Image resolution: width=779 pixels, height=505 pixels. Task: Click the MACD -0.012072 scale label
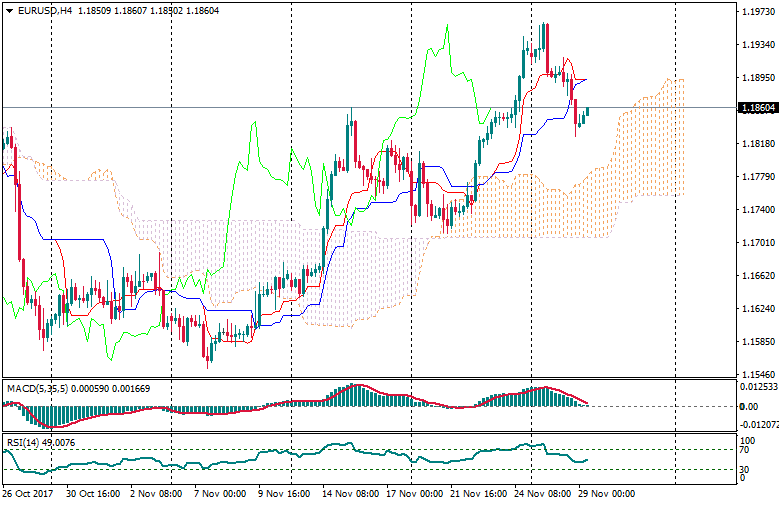click(x=757, y=425)
